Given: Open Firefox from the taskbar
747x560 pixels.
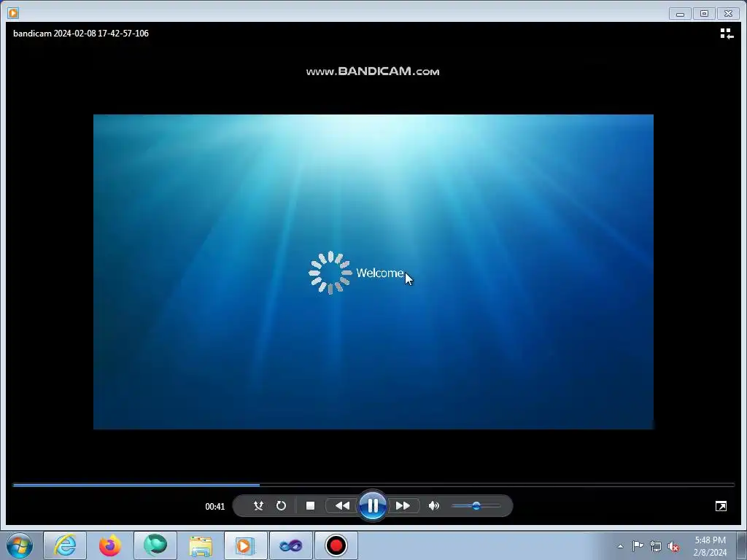Looking at the screenshot, I should click(x=110, y=545).
